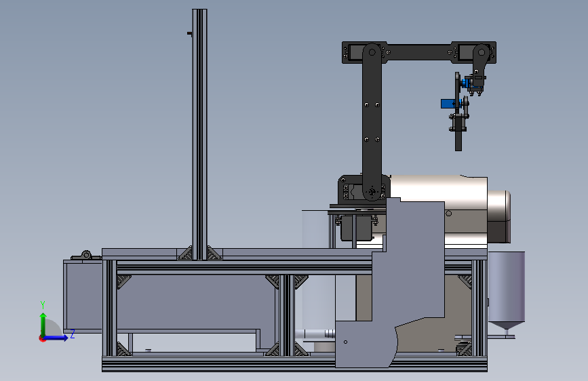Pick the blue cylinder on the gripper assembly

click(x=448, y=104)
